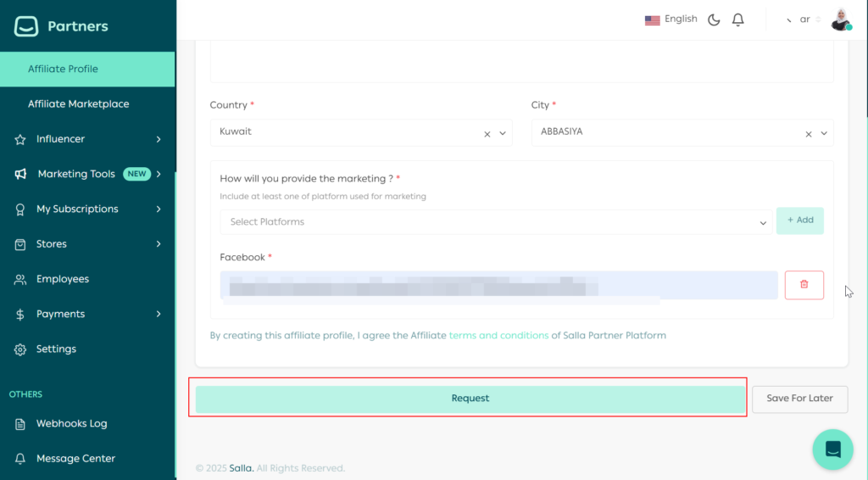Click the Salla Partners logo

(x=62, y=26)
